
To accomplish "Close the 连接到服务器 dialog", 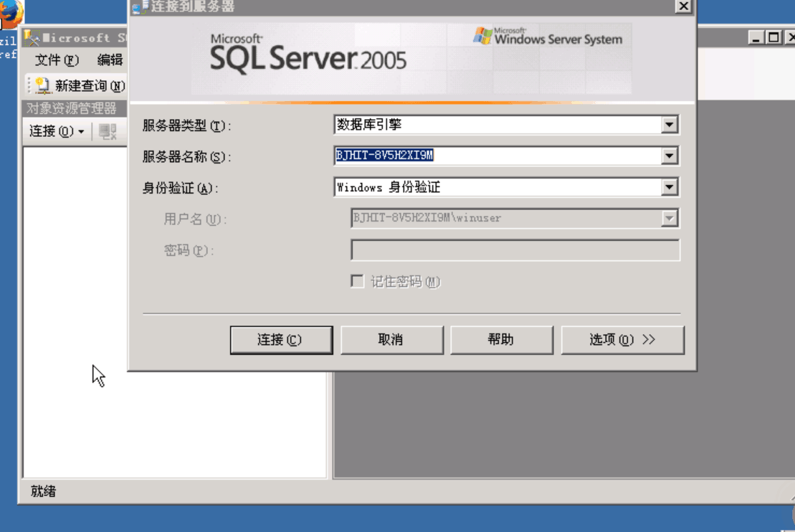I will 683,6.
